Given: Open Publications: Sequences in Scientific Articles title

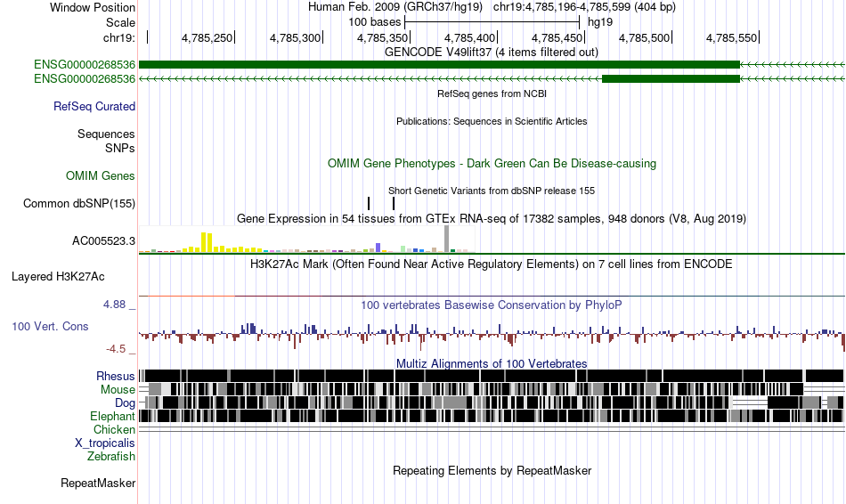Looking at the screenshot, I should (492, 121).
